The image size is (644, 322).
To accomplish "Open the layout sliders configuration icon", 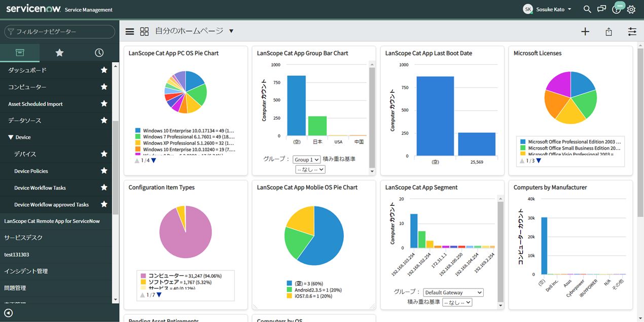I will pyautogui.click(x=632, y=31).
